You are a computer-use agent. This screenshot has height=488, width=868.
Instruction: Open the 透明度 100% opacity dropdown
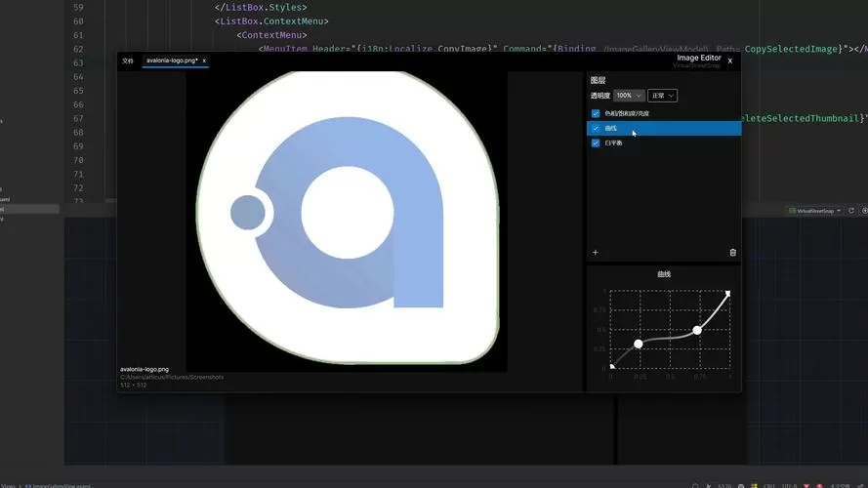[629, 96]
